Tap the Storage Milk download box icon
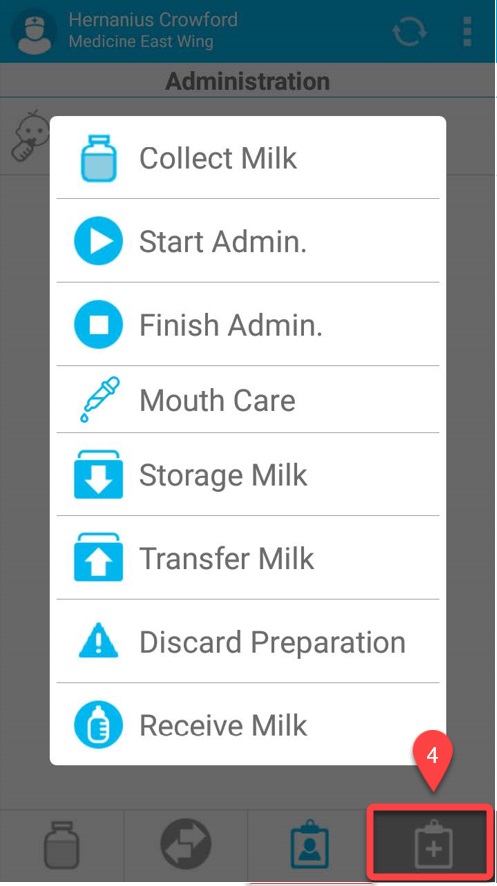Viewport: 497px width, 886px height. point(98,474)
